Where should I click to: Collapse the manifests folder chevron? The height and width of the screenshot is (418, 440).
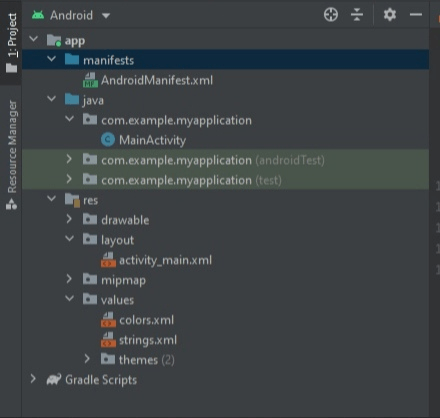52,59
